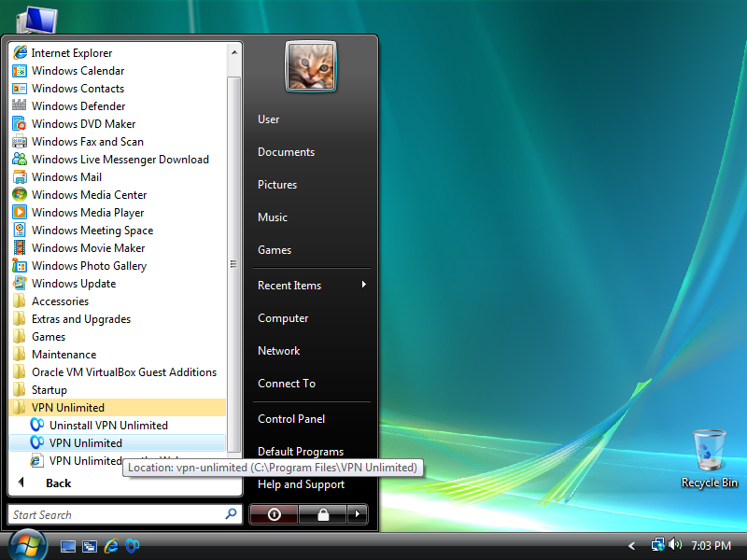This screenshot has width=747, height=560.
Task: Click the search magnifier icon
Action: pos(231,514)
